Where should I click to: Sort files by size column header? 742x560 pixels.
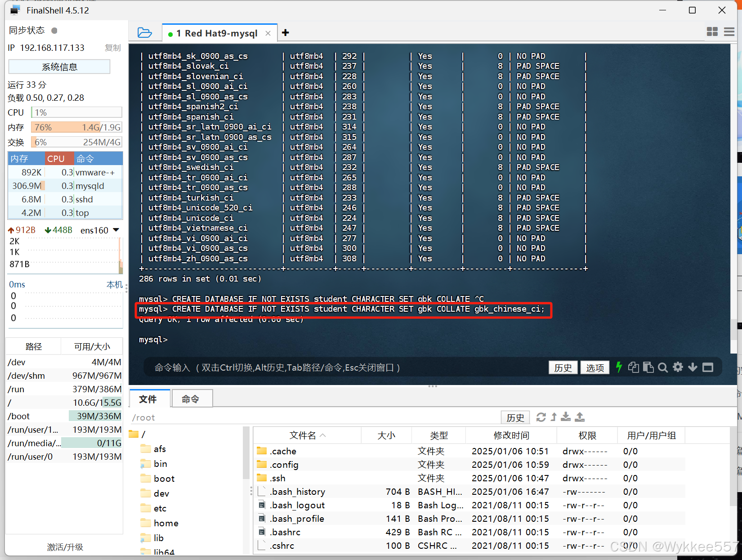[386, 435]
